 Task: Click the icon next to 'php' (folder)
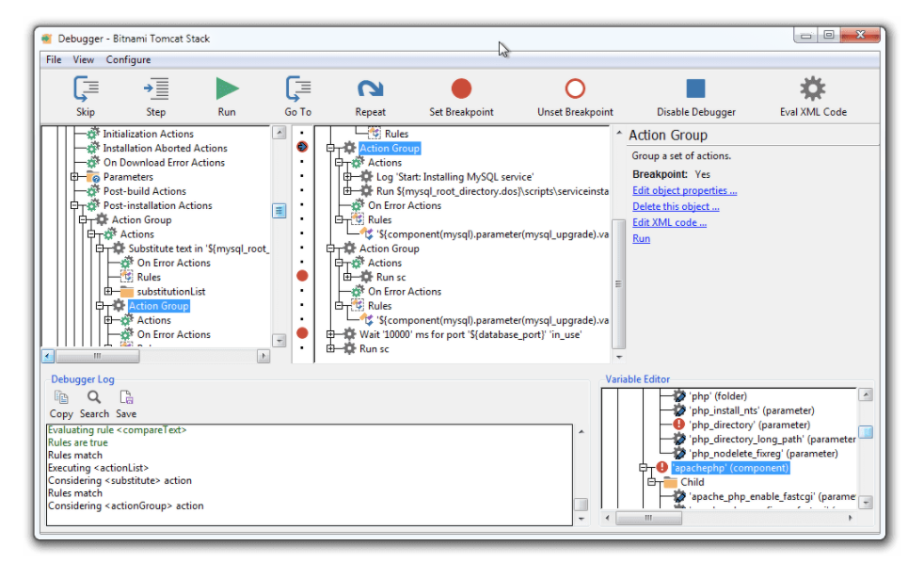click(678, 395)
